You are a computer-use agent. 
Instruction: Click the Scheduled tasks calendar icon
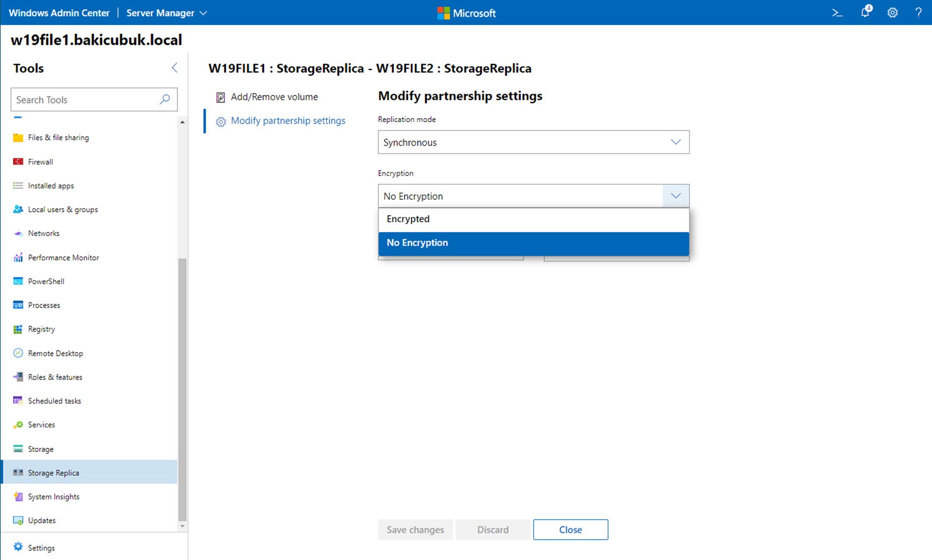click(18, 400)
